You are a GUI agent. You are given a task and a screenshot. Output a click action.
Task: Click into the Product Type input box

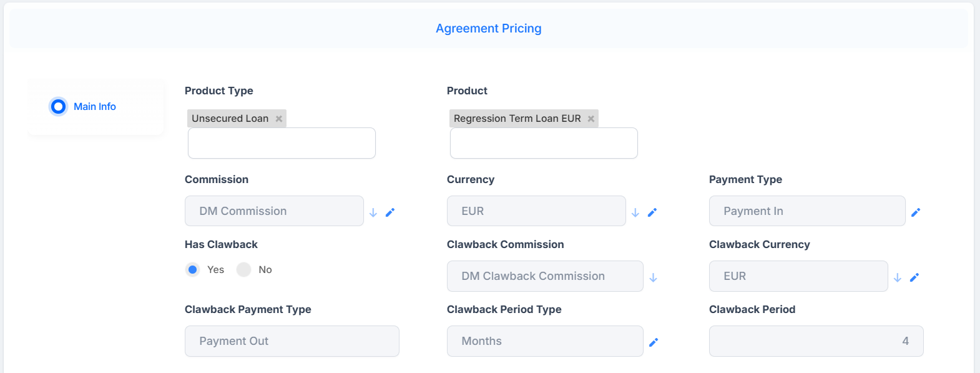click(282, 143)
